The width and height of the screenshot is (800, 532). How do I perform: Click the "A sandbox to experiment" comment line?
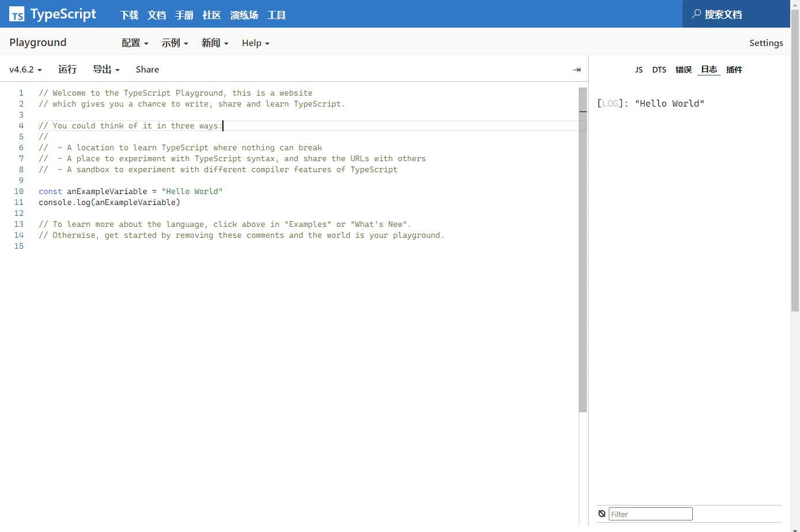click(218, 170)
